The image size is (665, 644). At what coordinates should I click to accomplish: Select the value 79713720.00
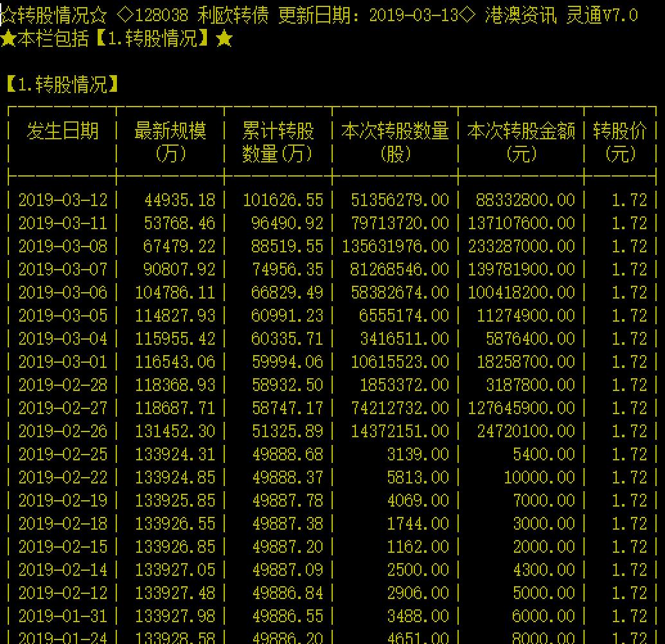[400, 223]
